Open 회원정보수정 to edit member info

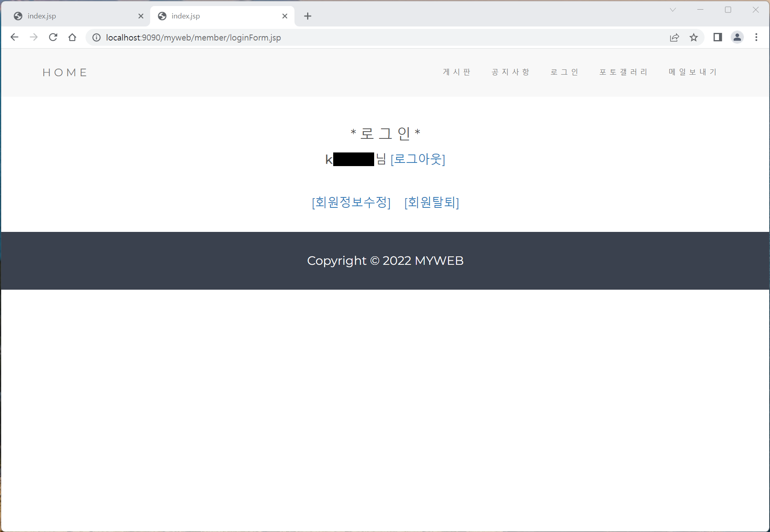click(x=351, y=203)
